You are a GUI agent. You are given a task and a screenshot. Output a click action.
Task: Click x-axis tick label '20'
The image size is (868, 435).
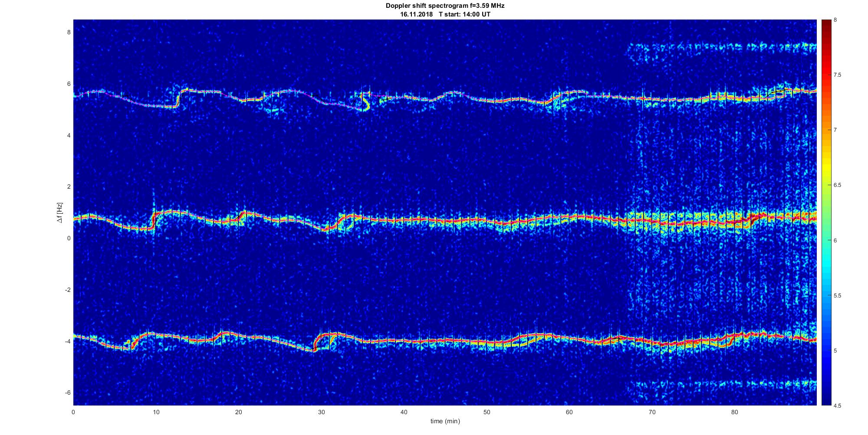pyautogui.click(x=239, y=412)
